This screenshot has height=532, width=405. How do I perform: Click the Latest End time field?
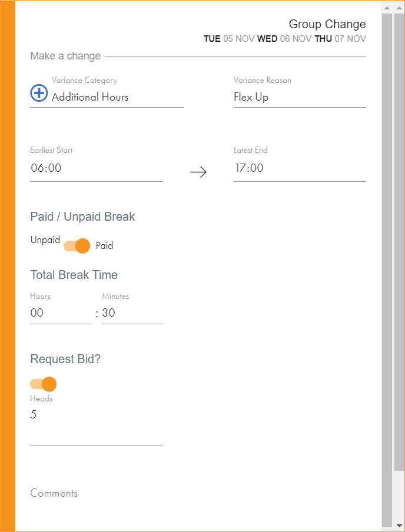299,168
